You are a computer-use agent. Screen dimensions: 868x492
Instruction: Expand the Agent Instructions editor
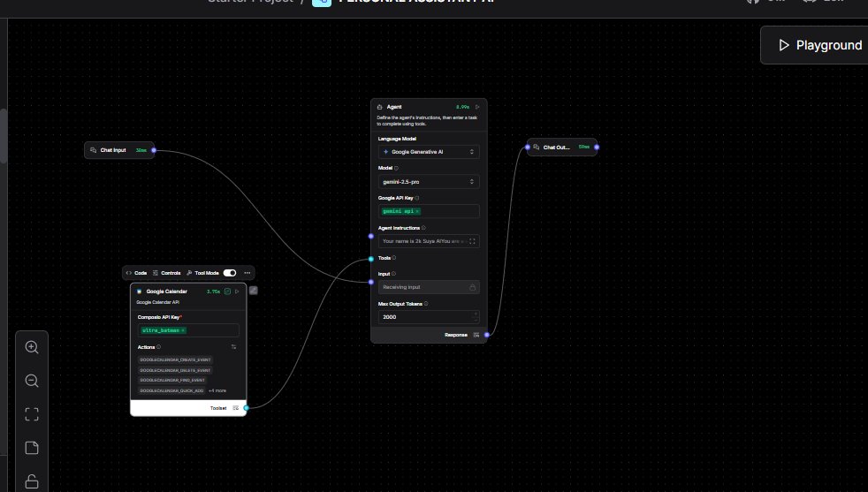(x=472, y=241)
